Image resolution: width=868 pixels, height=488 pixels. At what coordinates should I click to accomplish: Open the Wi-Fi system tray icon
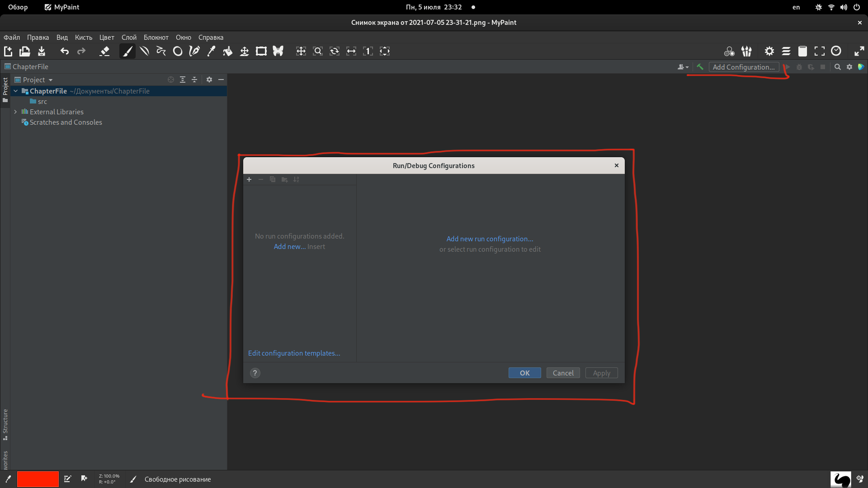831,7
